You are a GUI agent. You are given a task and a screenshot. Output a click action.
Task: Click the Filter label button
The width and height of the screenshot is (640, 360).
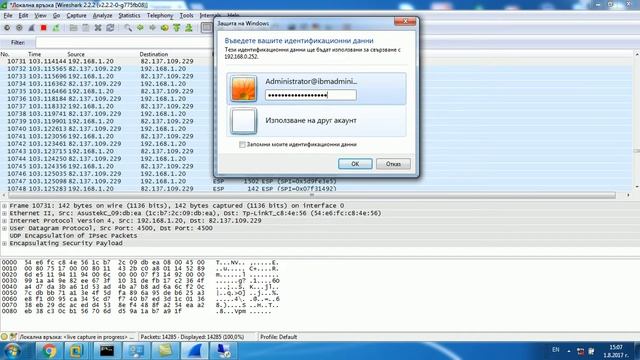[x=18, y=42]
